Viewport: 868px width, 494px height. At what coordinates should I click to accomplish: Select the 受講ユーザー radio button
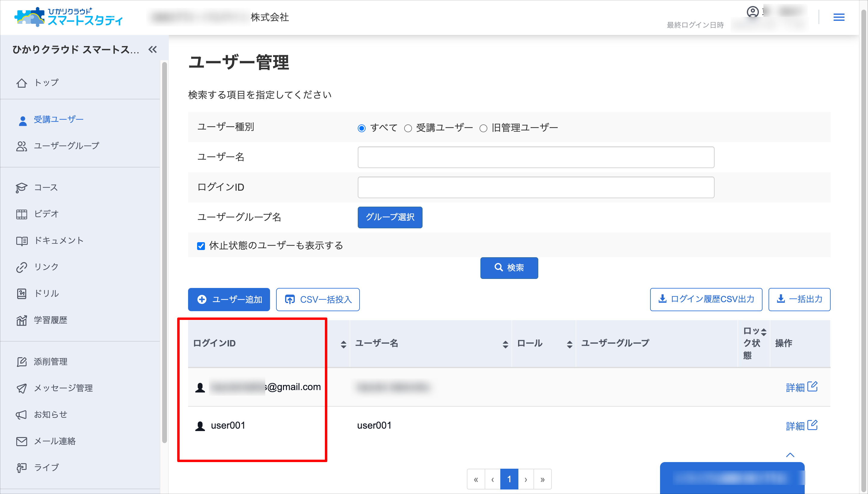408,128
